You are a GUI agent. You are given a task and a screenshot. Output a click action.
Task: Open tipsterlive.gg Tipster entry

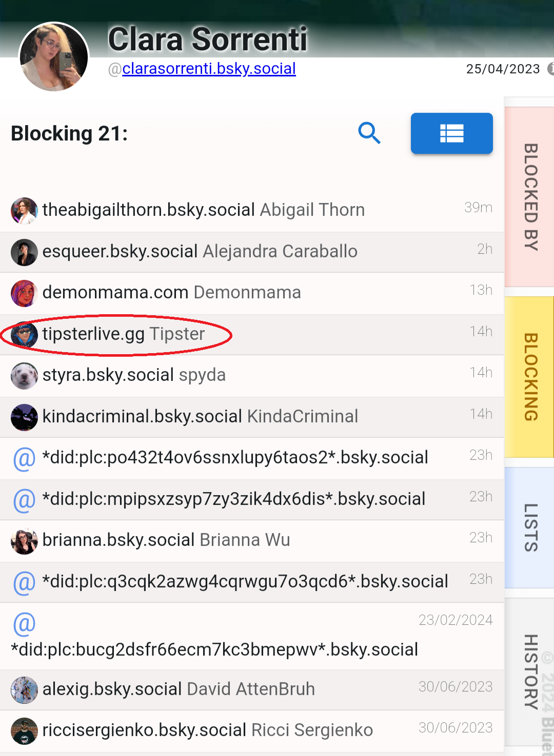click(x=123, y=334)
